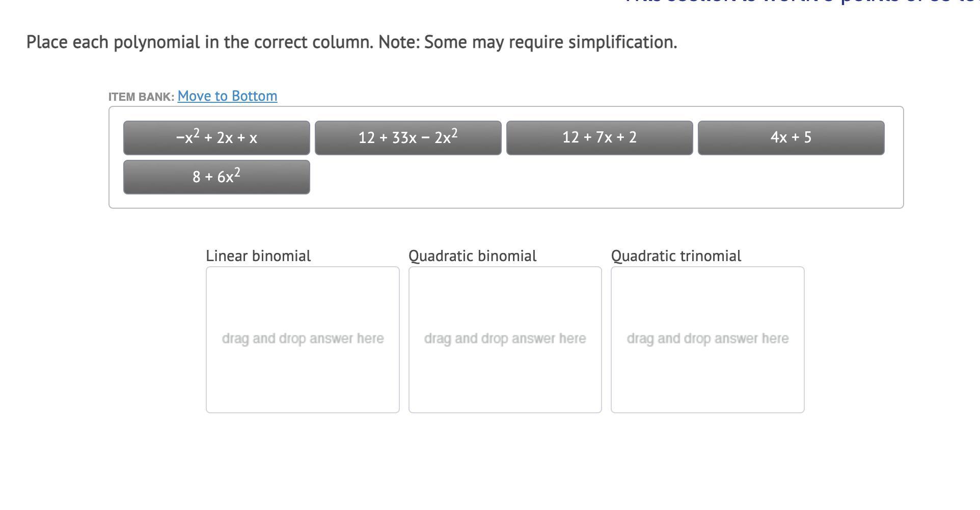
Task: Click placeholder text under Quadratic binomial
Action: click(505, 339)
